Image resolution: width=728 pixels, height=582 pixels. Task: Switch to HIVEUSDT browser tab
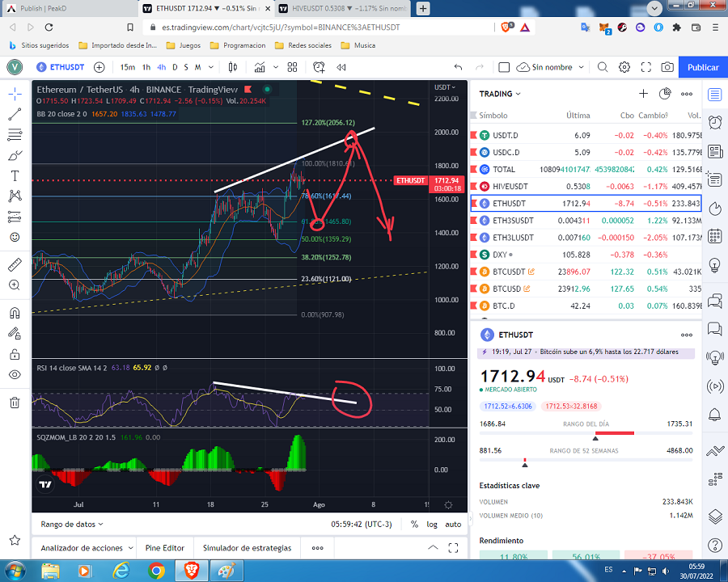point(340,8)
